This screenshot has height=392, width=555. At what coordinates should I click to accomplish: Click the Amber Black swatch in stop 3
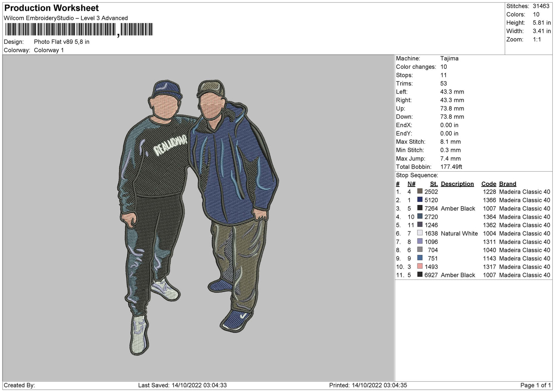420,208
